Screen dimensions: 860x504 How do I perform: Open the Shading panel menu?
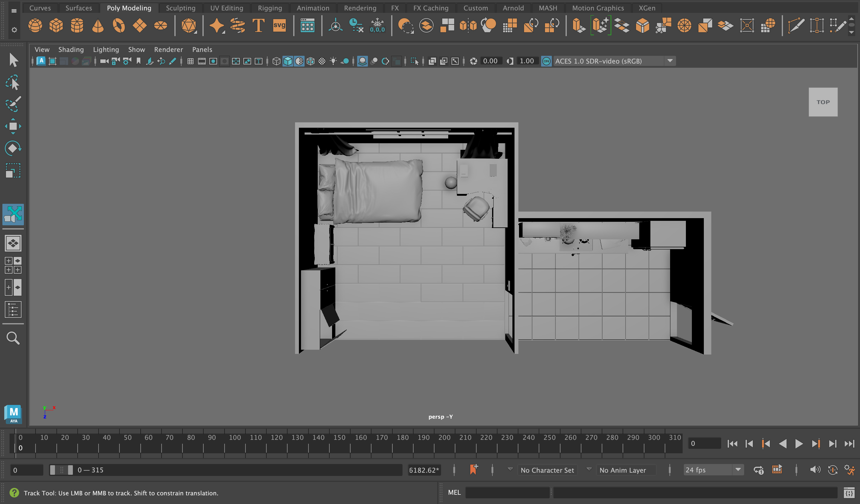point(71,50)
